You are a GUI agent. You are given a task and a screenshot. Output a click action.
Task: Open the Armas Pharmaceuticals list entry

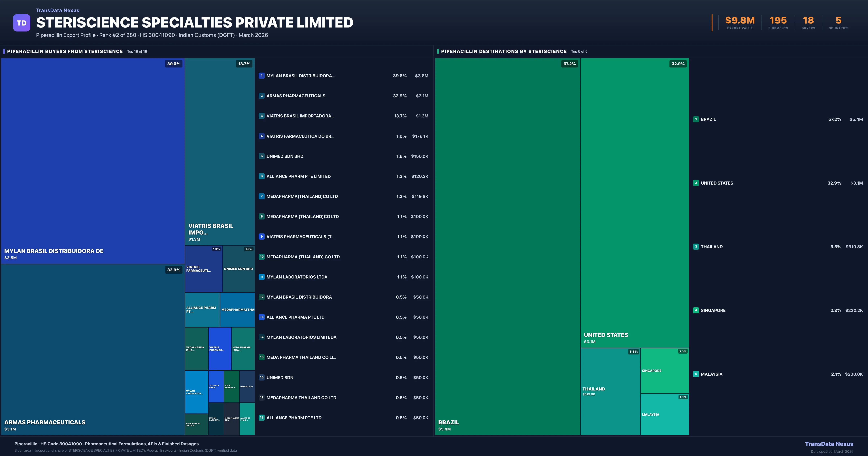pos(296,96)
